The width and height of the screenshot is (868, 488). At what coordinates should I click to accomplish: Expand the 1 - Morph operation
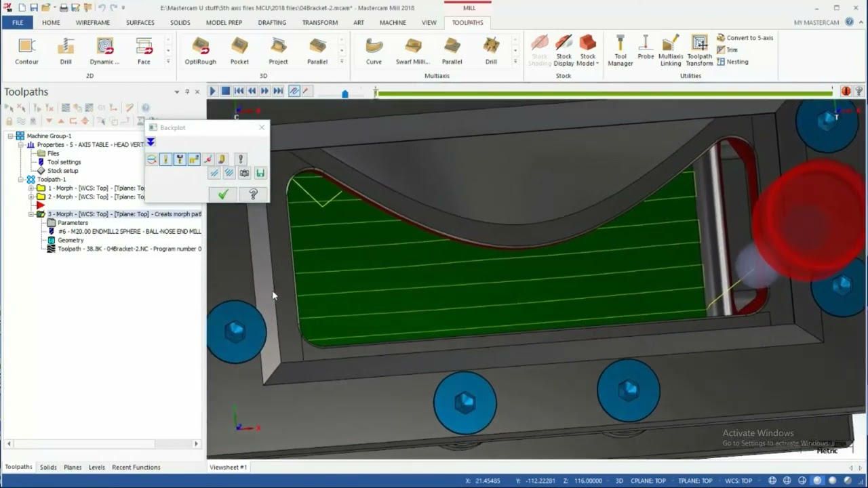[31, 188]
